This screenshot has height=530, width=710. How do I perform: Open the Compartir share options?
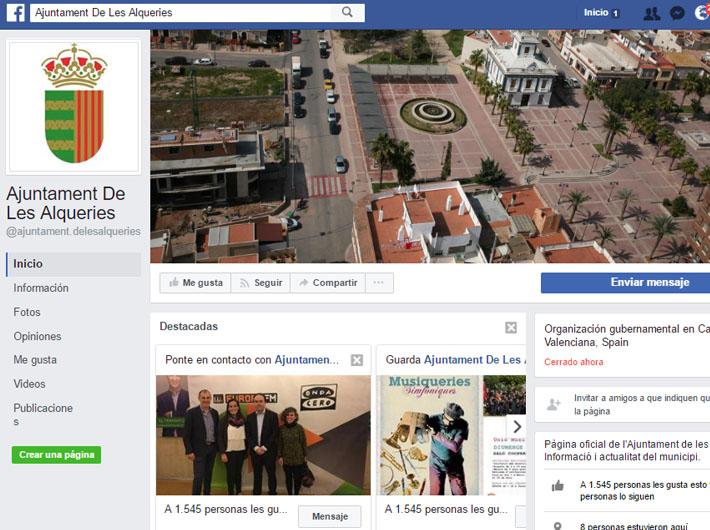327,283
